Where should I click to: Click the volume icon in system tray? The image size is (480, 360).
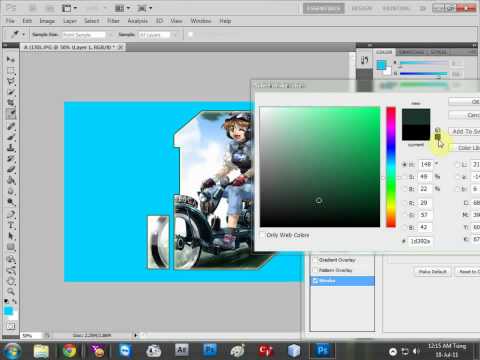coord(416,351)
